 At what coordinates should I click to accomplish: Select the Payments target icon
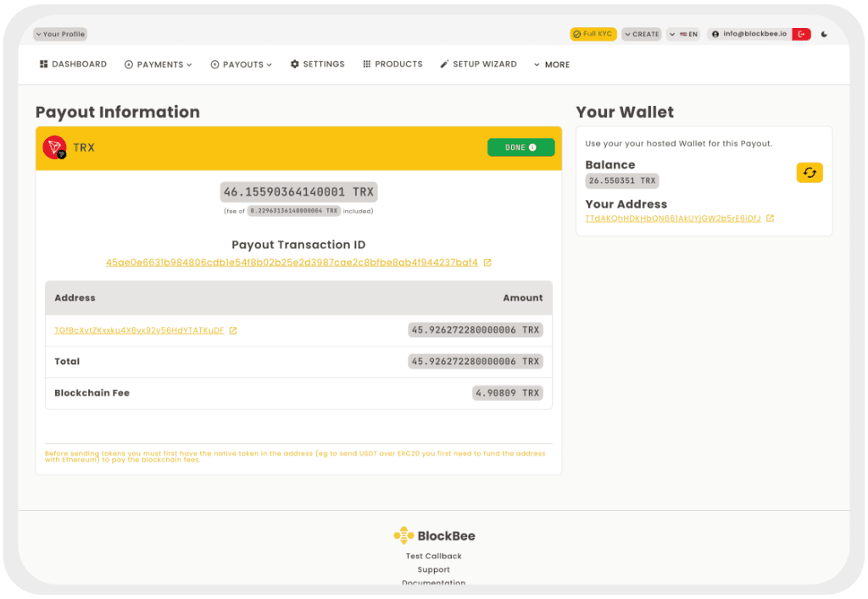(128, 64)
